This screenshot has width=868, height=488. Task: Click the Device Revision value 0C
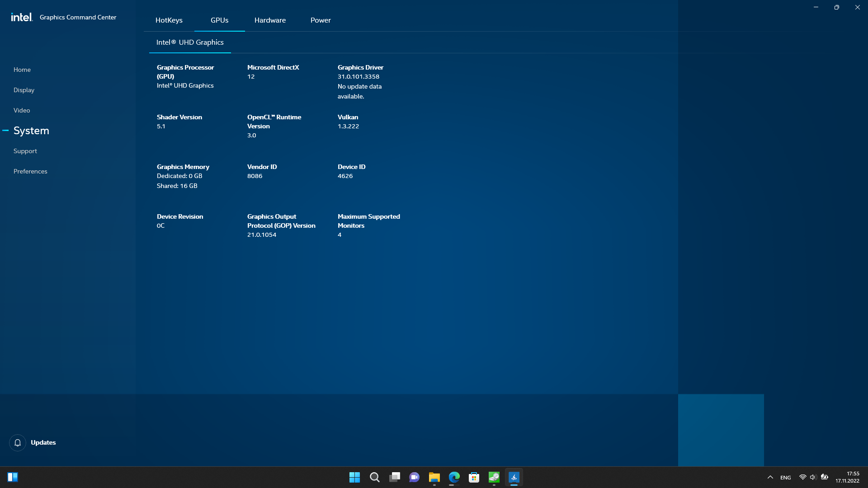160,225
